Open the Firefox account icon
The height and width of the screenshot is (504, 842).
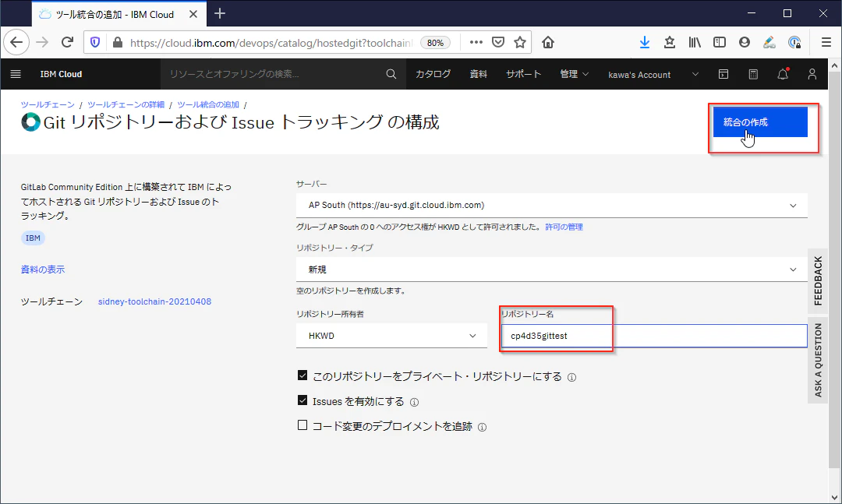(745, 42)
